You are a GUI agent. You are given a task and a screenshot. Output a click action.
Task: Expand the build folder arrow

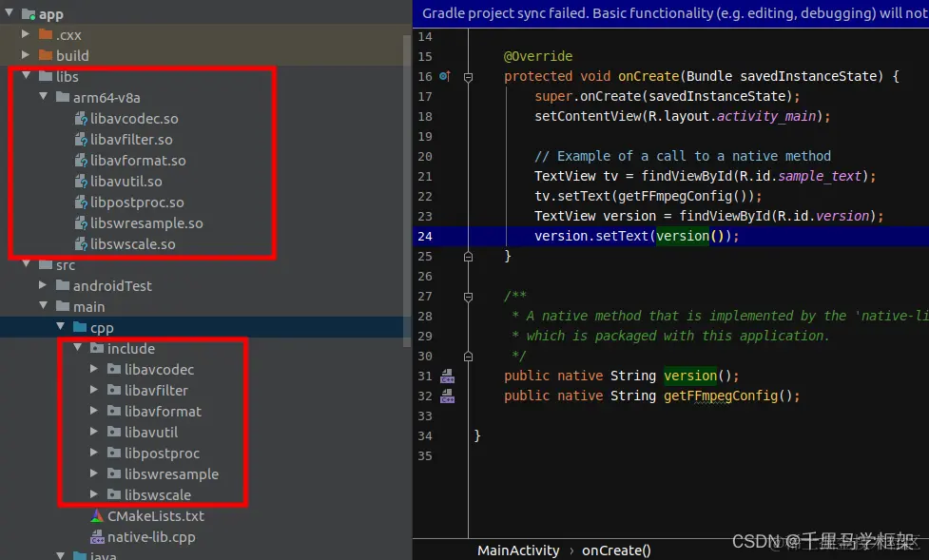tap(26, 55)
